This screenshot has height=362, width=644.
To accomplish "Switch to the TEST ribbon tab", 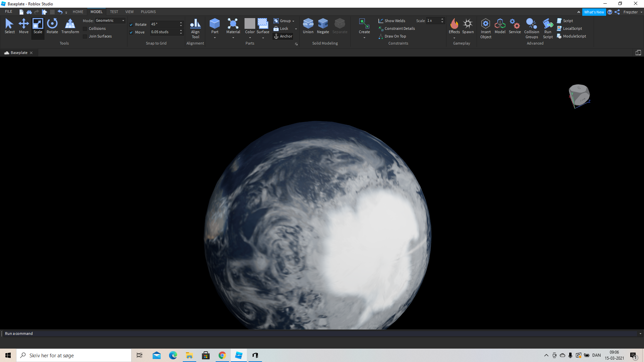I will click(x=114, y=12).
